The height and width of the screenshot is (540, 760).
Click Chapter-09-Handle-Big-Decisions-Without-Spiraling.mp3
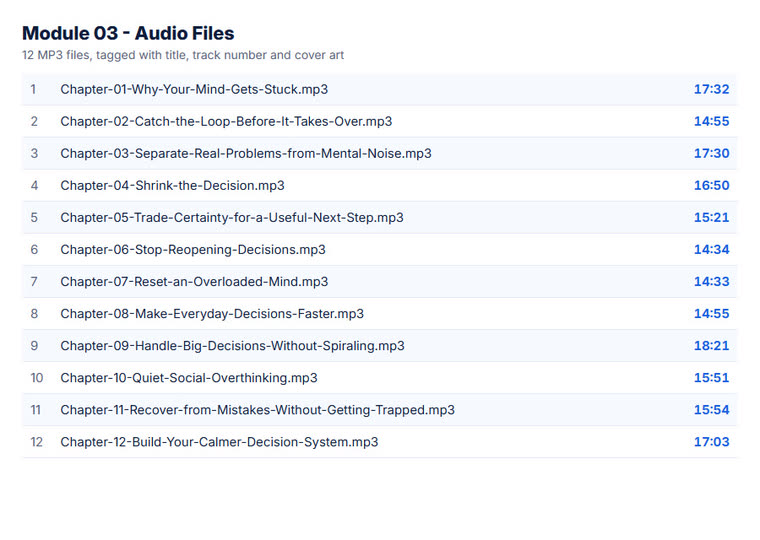point(232,345)
